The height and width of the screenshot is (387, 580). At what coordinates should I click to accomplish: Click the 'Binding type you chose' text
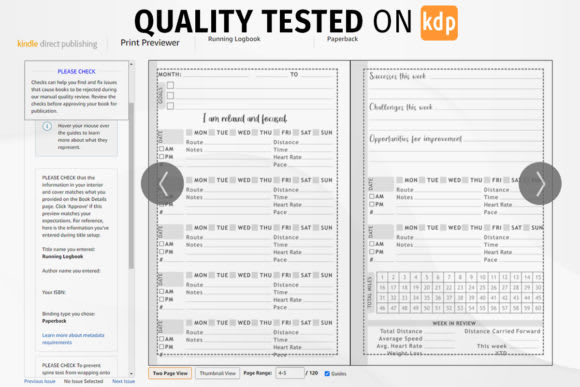[x=68, y=314]
